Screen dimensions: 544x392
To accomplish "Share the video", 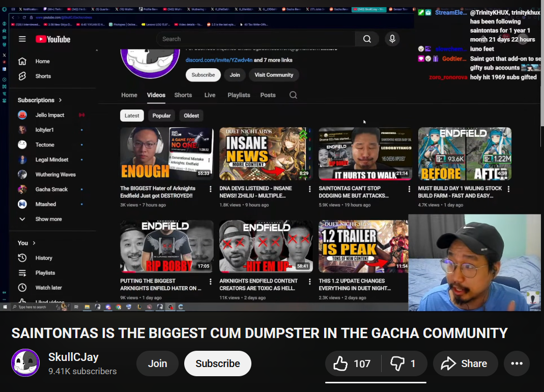I will (x=465, y=363).
